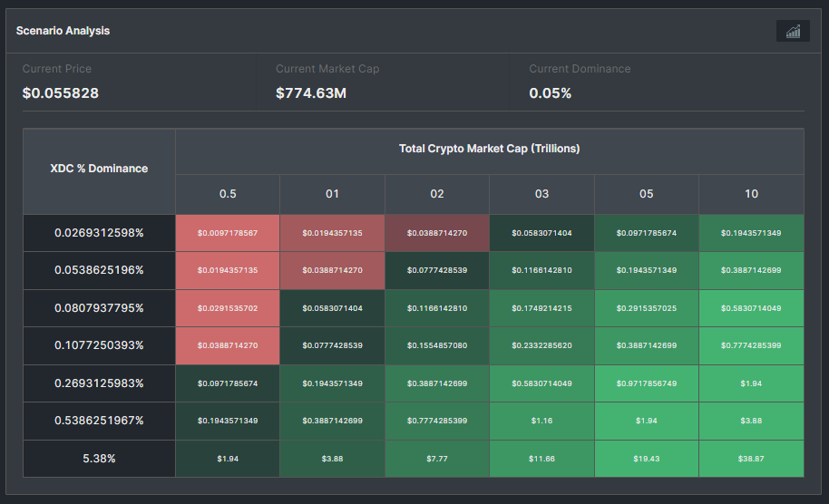Click the $1.16 price cell

click(x=541, y=422)
